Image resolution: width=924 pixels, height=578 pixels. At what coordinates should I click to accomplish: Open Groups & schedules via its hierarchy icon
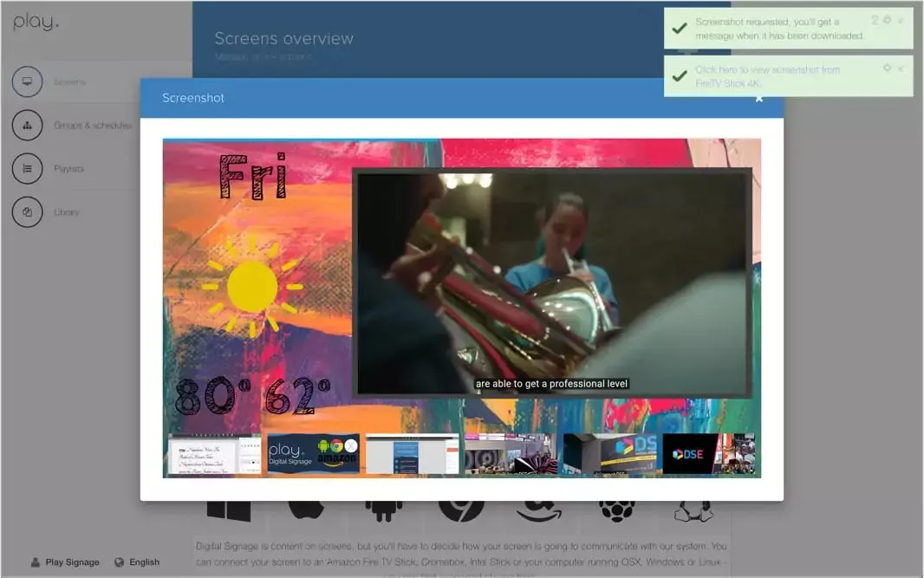(x=27, y=126)
